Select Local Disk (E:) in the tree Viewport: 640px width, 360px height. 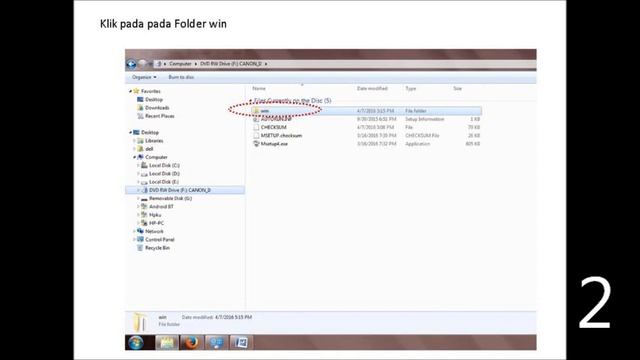(x=164, y=182)
